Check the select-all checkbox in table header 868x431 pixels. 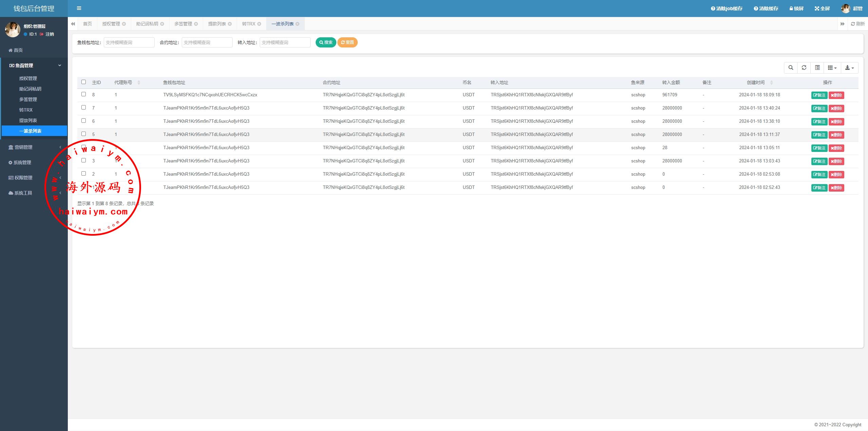[x=84, y=82]
